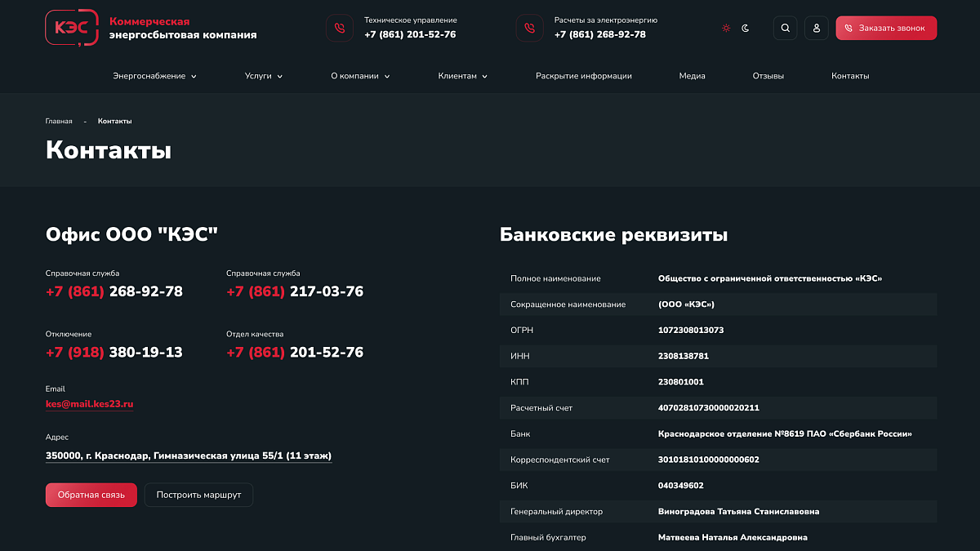Switch to dark theme moon icon

(746, 28)
